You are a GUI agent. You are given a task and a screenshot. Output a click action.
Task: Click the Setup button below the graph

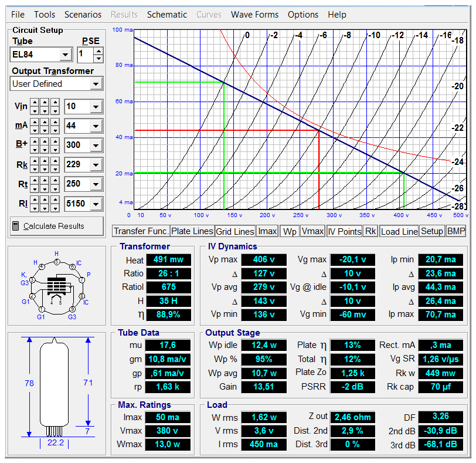coord(431,231)
